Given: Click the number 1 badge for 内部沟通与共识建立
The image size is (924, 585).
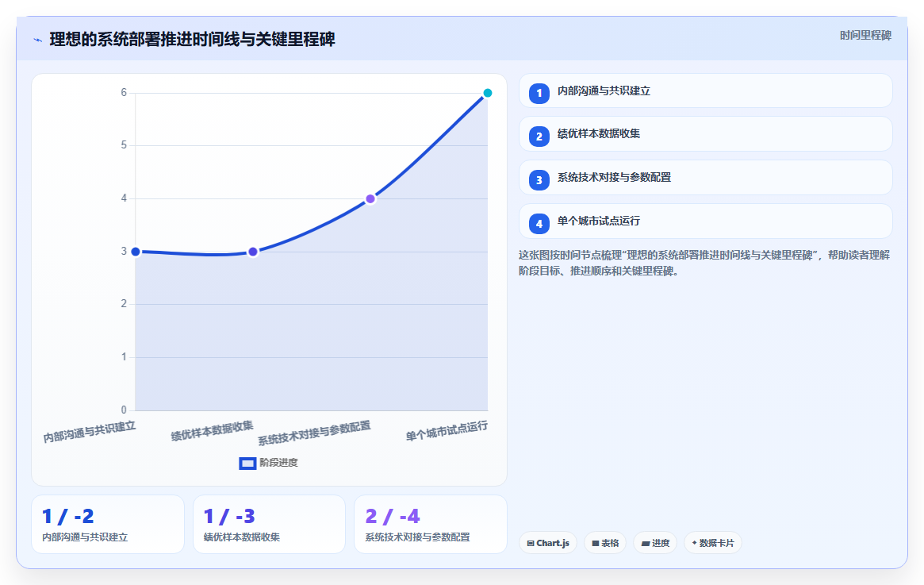Looking at the screenshot, I should tap(539, 93).
